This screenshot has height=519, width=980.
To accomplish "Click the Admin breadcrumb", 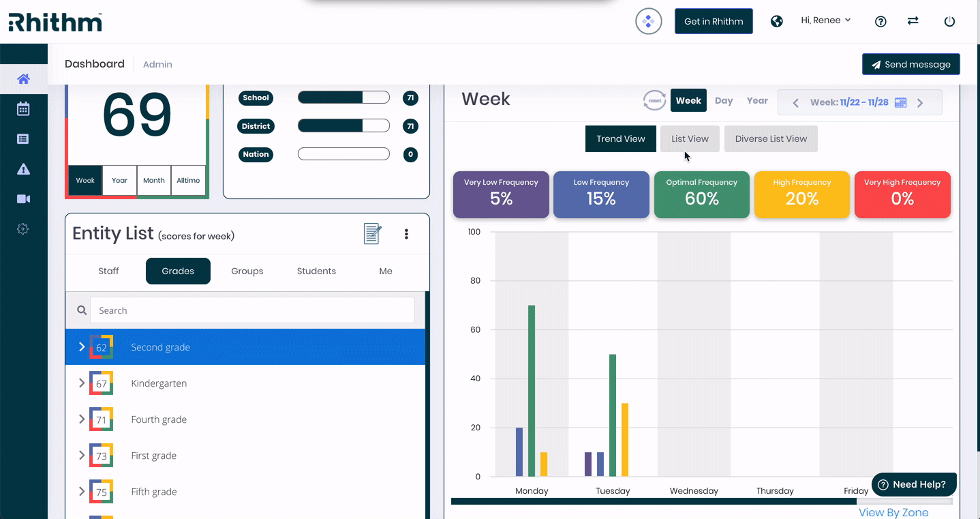I will coord(157,64).
